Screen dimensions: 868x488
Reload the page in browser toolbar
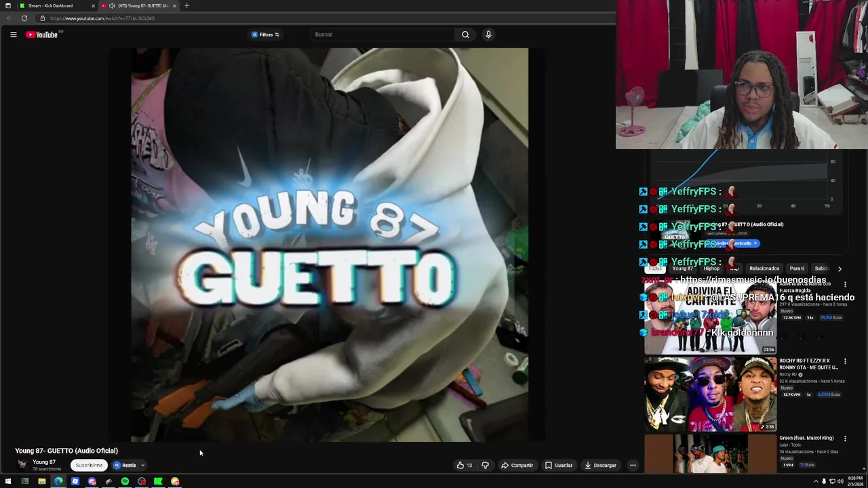coord(24,18)
